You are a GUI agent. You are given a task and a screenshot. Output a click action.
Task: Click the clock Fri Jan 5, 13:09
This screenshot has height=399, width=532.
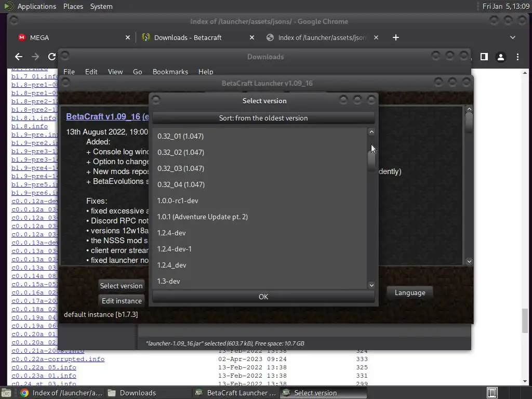[506, 6]
